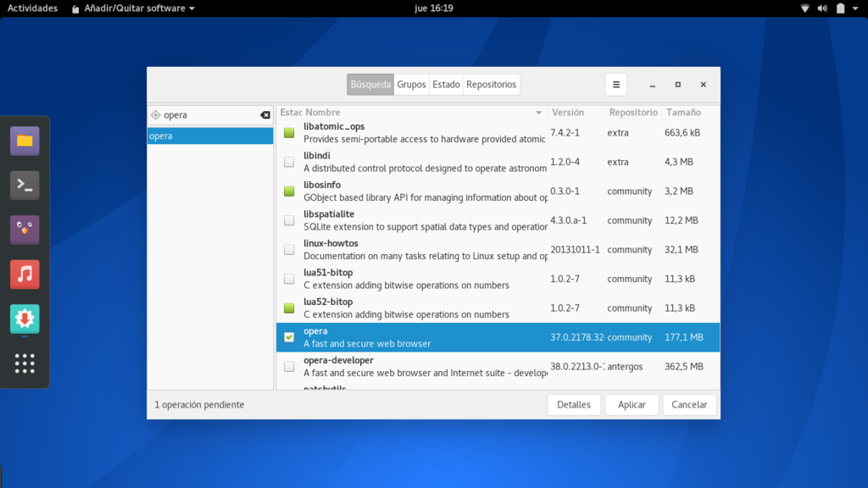Apply the pending operation with Aplicar
868x488 pixels.
[x=632, y=404]
